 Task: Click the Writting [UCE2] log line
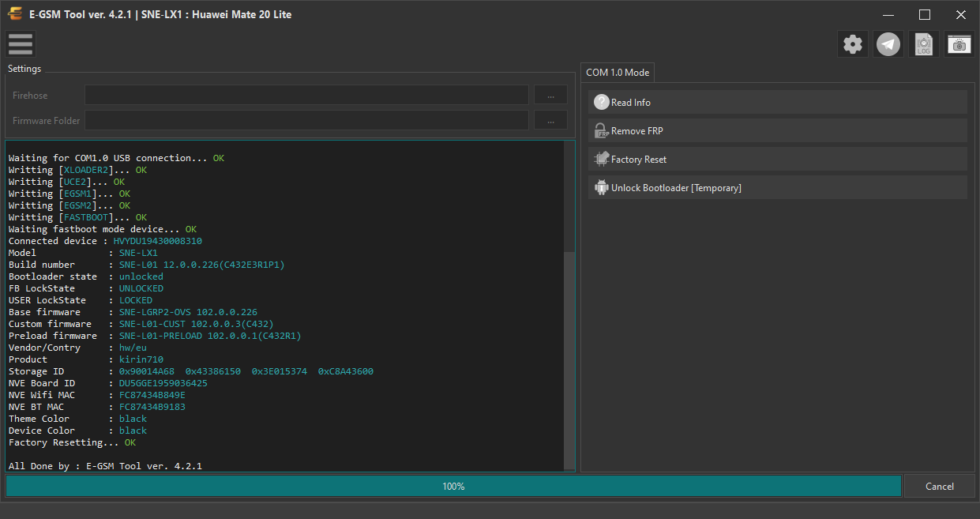click(66, 182)
